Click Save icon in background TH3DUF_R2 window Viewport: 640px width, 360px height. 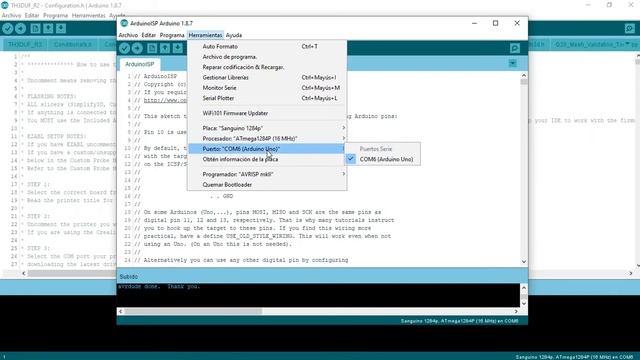pos(61,28)
